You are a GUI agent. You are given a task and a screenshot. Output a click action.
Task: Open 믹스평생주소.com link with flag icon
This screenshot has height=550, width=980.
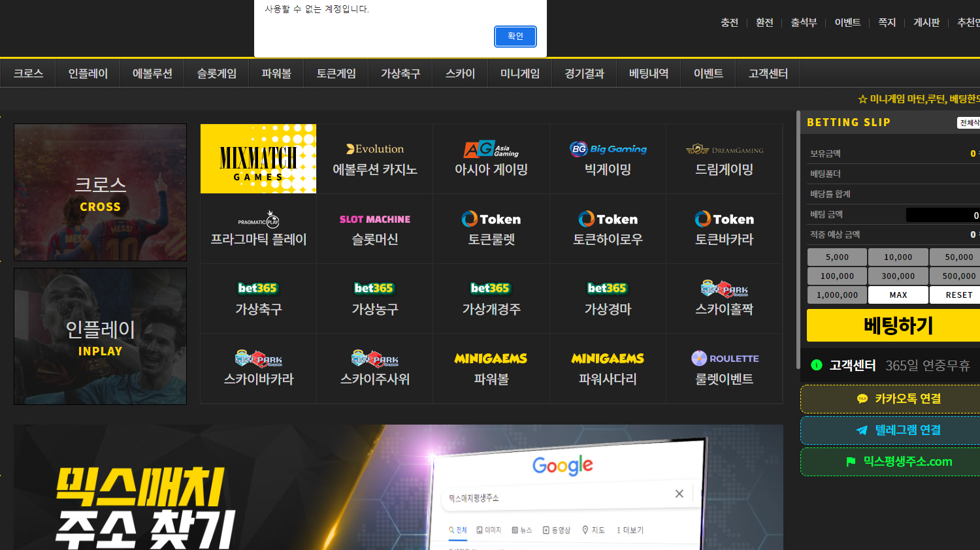coord(890,462)
